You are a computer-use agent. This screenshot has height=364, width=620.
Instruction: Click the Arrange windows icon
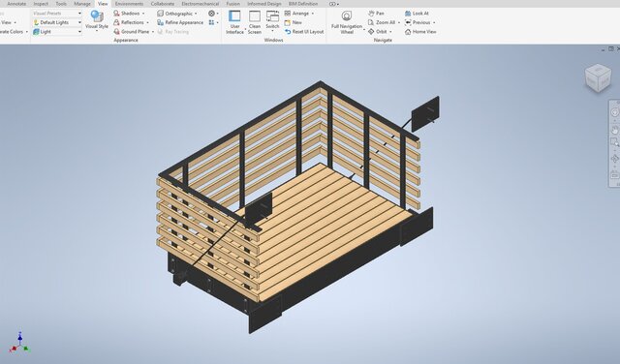288,14
